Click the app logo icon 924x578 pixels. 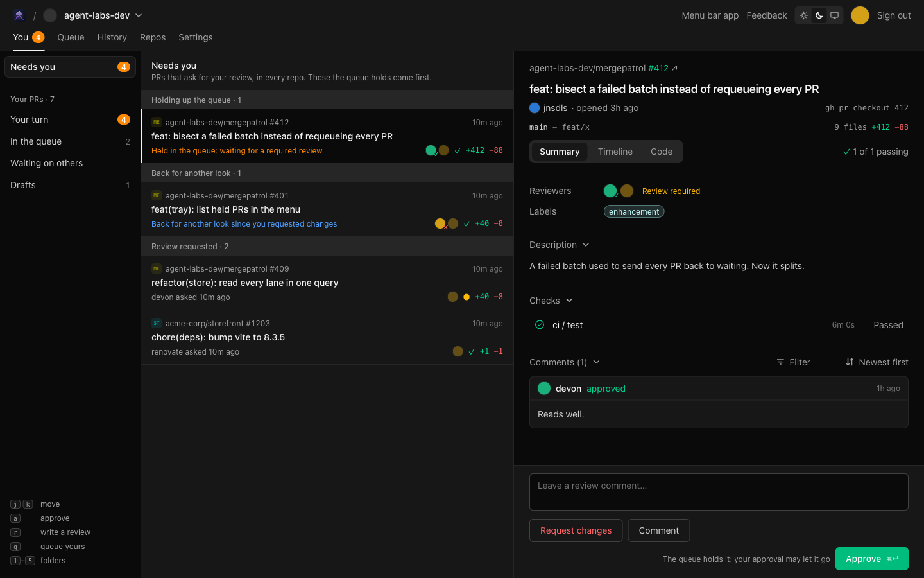(19, 15)
